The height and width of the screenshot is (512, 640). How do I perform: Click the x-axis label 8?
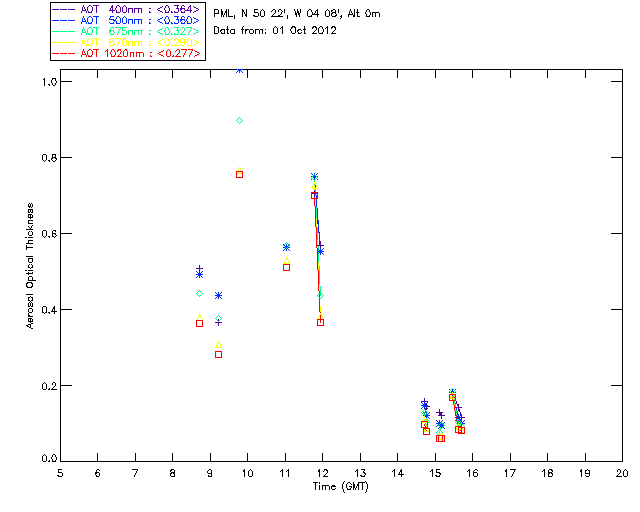click(x=173, y=474)
